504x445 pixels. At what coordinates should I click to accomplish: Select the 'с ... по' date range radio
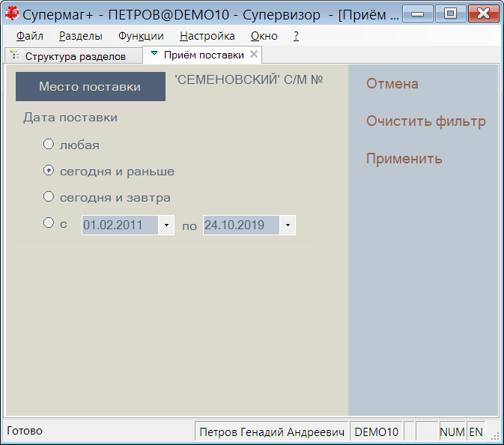(49, 222)
